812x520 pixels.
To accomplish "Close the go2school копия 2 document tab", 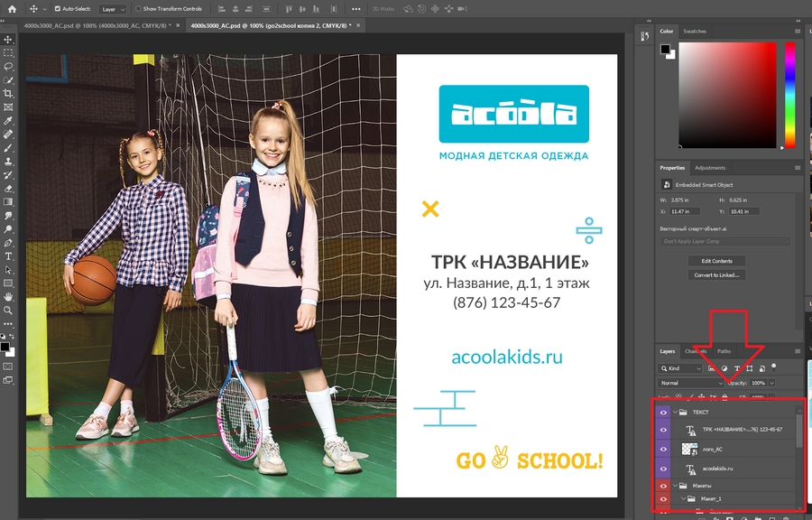I will [358, 25].
